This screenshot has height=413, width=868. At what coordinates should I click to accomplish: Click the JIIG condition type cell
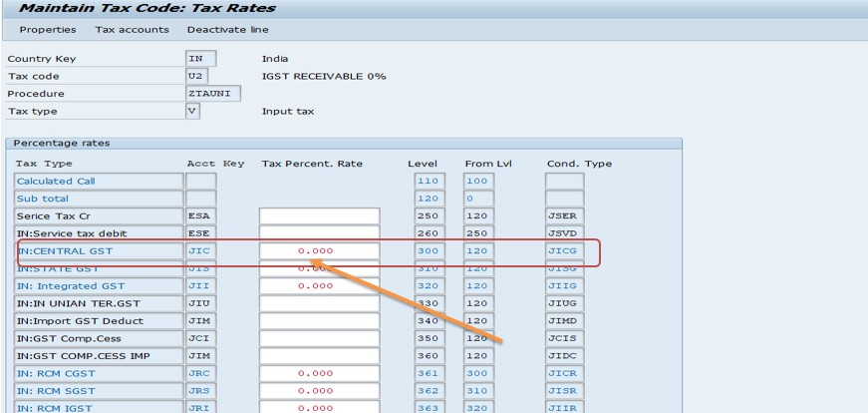pos(564,286)
